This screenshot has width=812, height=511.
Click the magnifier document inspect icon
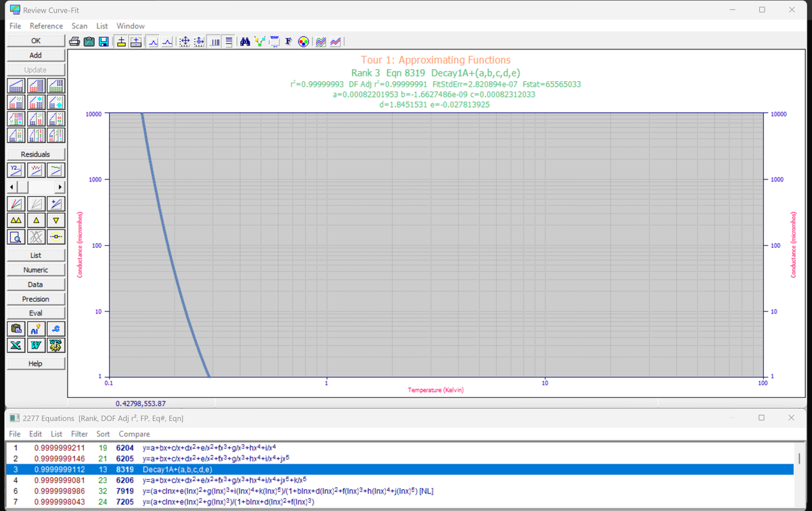coord(15,237)
